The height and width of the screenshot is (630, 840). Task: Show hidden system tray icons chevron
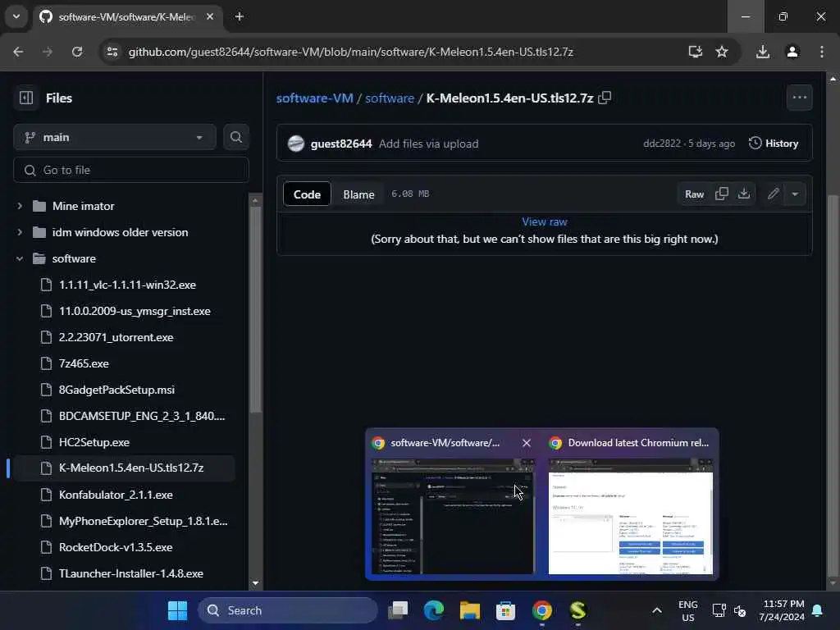coord(657,610)
